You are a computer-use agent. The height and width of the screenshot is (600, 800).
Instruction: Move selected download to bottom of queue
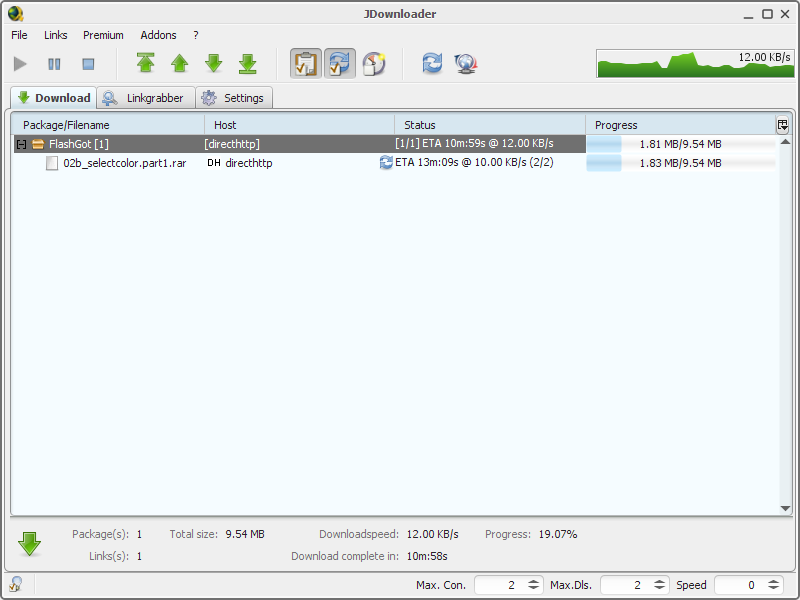(247, 63)
